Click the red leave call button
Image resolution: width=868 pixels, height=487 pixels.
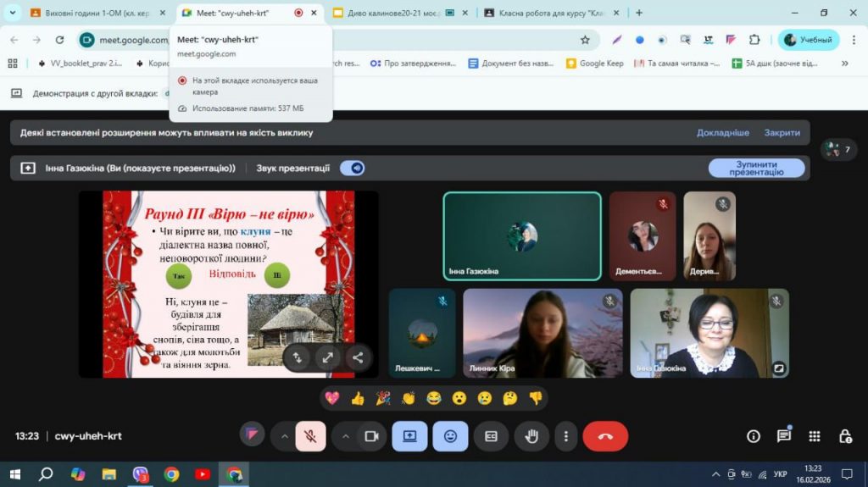point(605,436)
